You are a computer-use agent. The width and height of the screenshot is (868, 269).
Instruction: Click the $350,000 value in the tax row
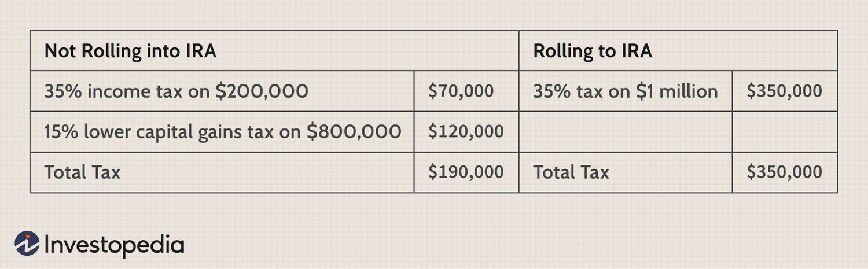tap(785, 91)
